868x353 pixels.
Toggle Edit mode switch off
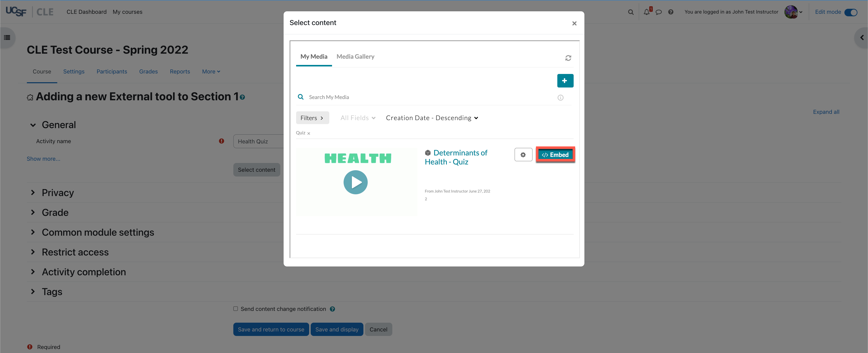[851, 12]
